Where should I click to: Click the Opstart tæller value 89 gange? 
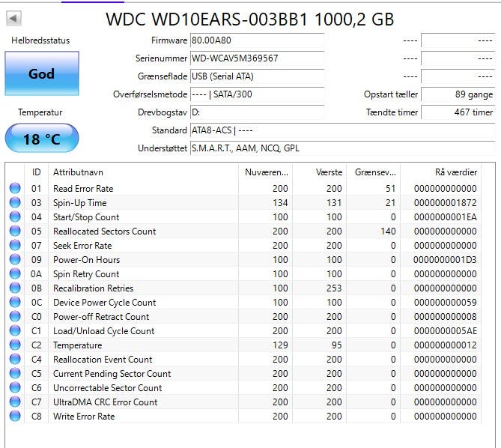pyautogui.click(x=458, y=94)
